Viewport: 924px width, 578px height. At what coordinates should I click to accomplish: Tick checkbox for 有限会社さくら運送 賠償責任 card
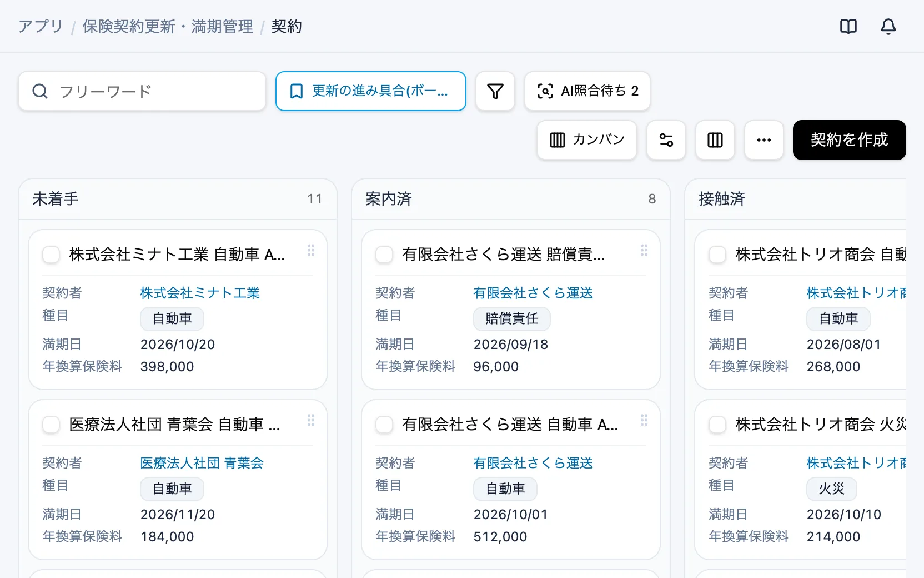pos(384,255)
